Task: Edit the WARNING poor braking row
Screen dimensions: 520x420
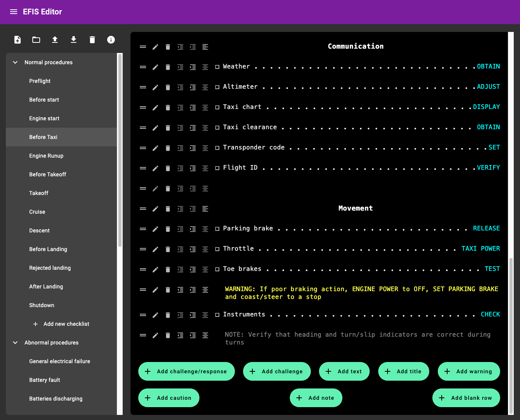Action: pos(155,290)
